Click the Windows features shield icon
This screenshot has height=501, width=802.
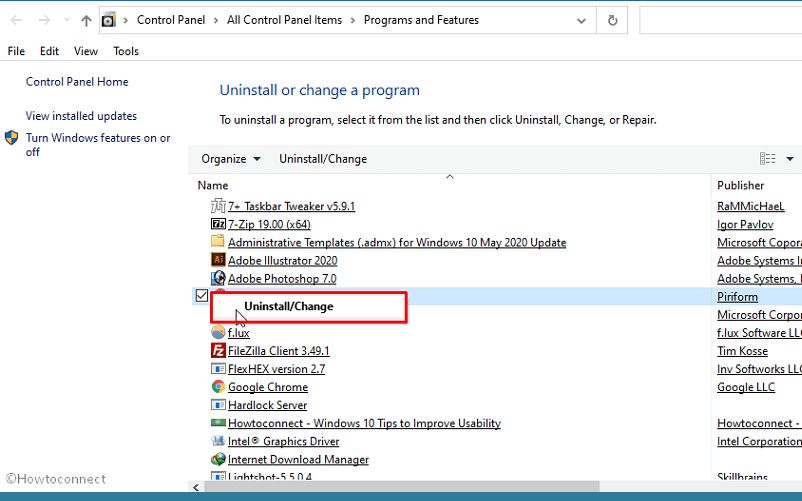coord(11,138)
